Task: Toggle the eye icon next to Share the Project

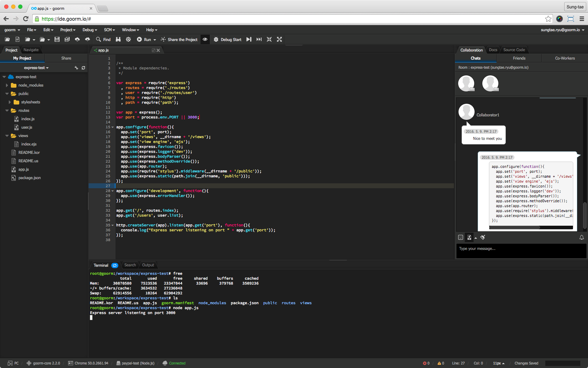Action: (x=205, y=40)
